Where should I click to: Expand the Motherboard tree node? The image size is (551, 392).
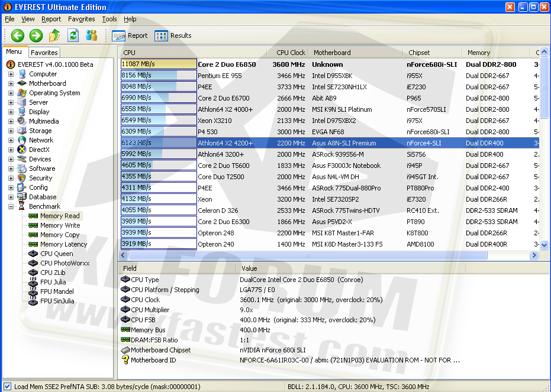(11, 83)
